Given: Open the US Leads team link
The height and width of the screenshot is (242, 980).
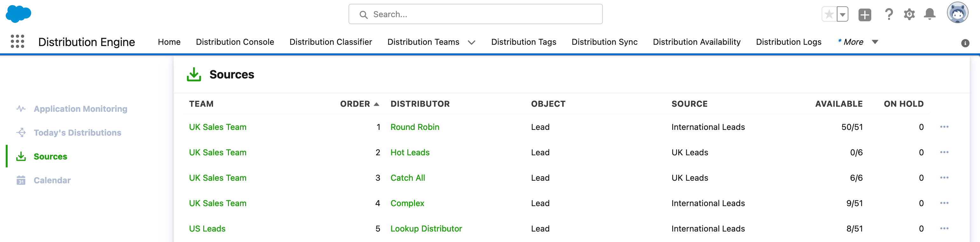Looking at the screenshot, I should (x=207, y=229).
